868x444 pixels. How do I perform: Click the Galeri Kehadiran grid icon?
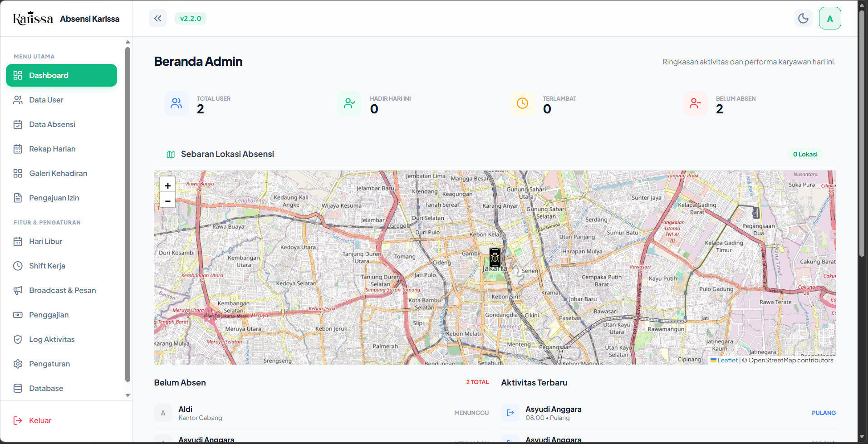[18, 173]
